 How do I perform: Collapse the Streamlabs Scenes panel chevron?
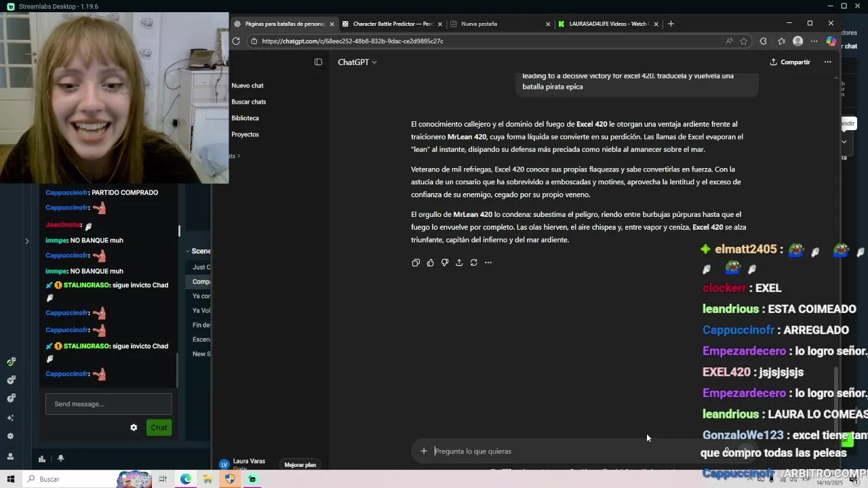187,251
